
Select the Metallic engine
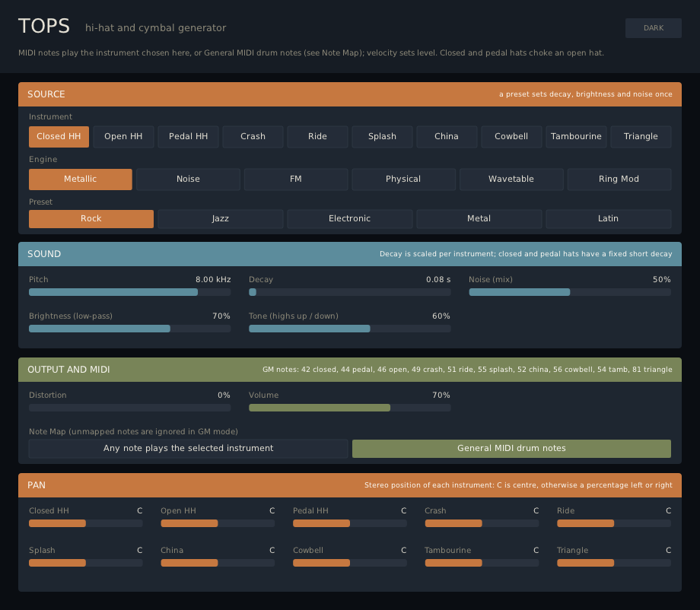point(81,180)
